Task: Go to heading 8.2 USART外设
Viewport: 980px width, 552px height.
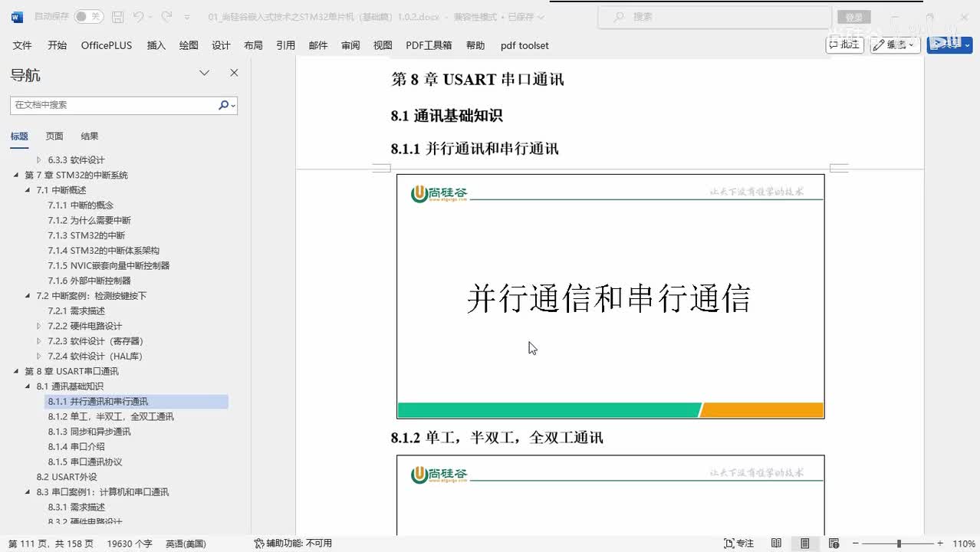Action: 67,477
